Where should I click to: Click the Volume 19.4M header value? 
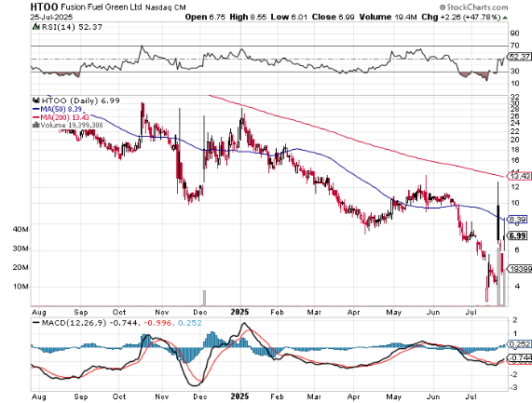click(389, 17)
